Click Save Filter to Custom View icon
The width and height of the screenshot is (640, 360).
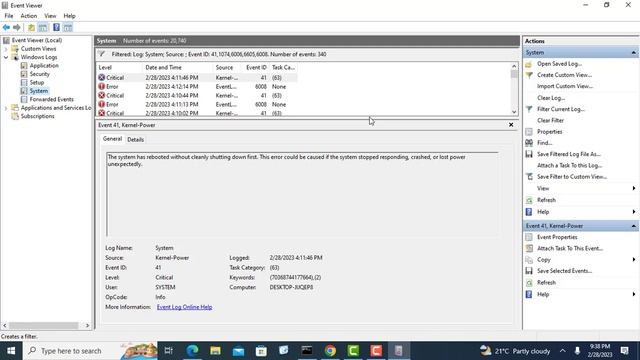529,177
